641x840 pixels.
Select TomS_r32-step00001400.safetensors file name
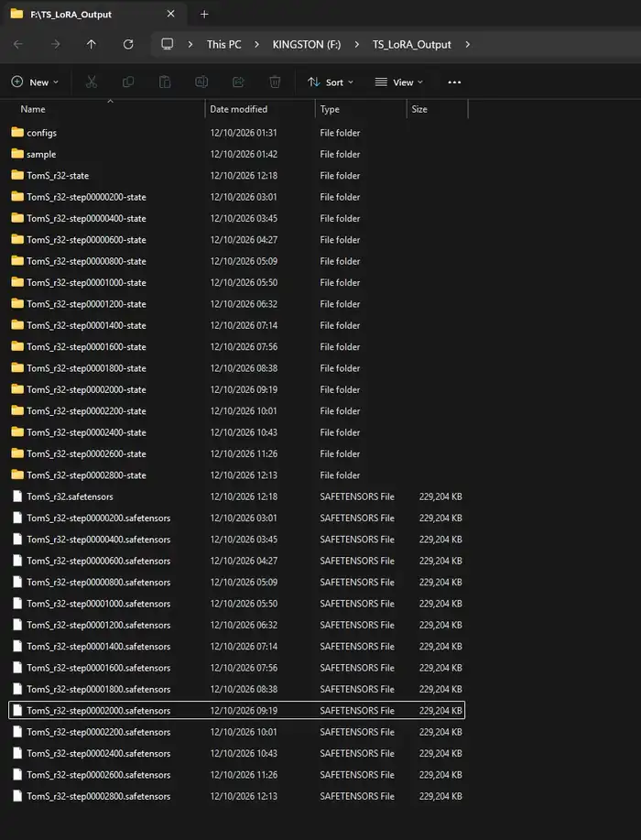pyautogui.click(x=99, y=647)
